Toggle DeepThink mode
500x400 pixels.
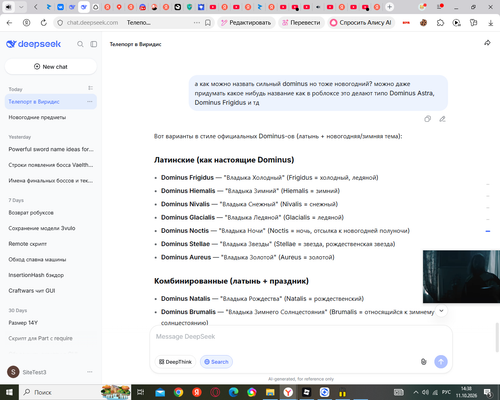(x=175, y=362)
